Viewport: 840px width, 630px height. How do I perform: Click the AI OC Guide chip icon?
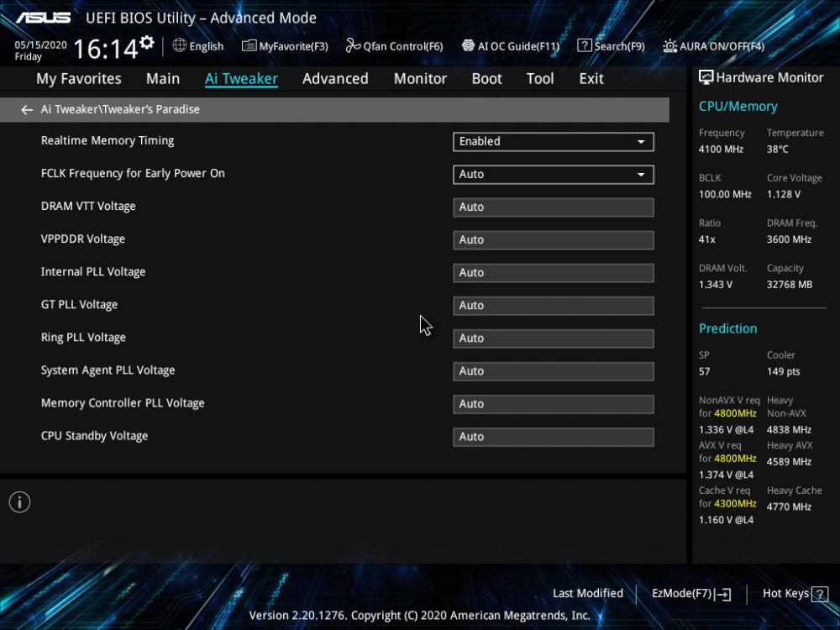[x=468, y=45]
